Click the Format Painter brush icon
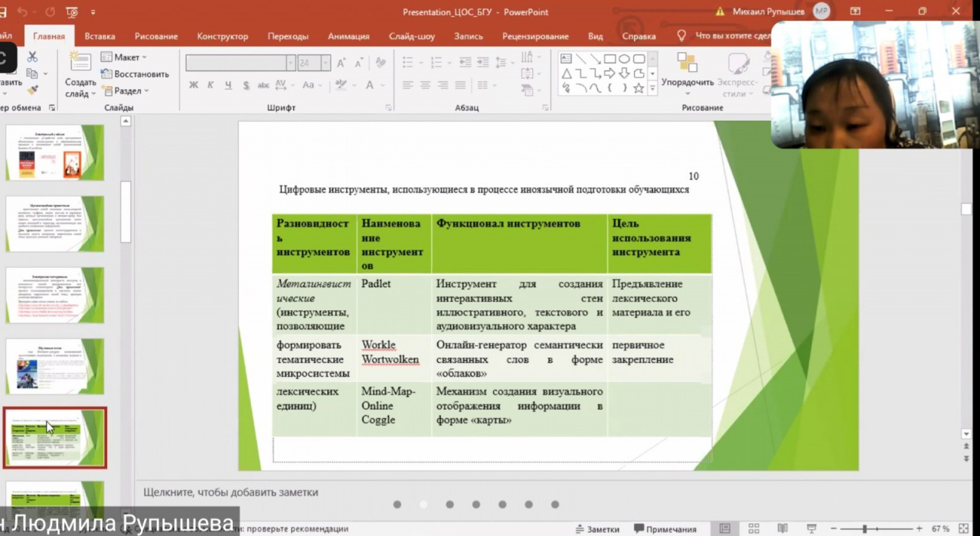980x536 pixels. click(x=32, y=90)
